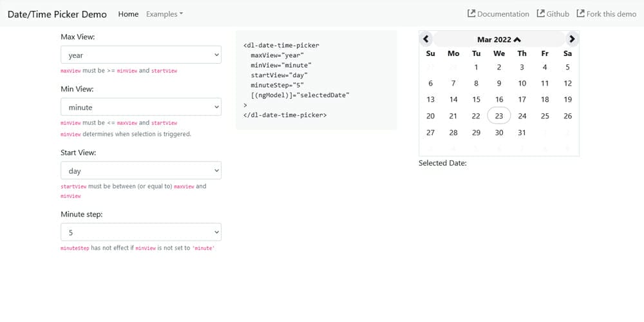644x322 pixels.
Task: Select March 5 in the calendar
Action: pos(567,68)
